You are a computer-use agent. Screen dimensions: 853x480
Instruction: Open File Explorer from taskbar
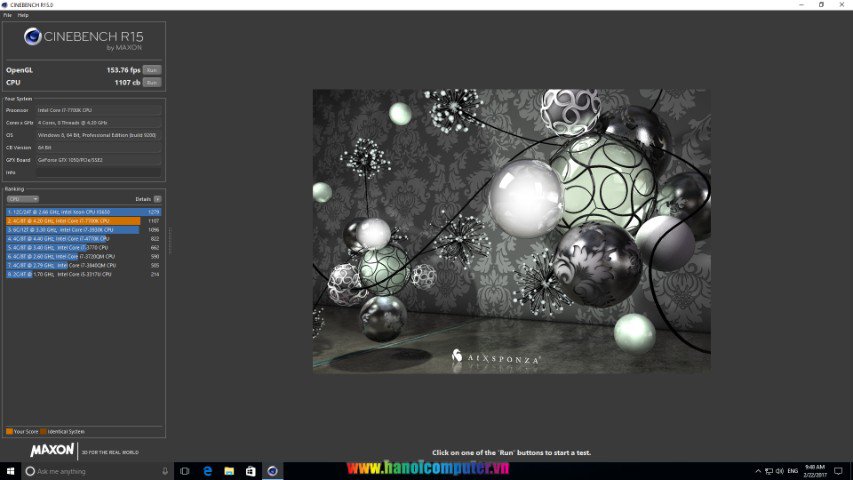coord(229,471)
